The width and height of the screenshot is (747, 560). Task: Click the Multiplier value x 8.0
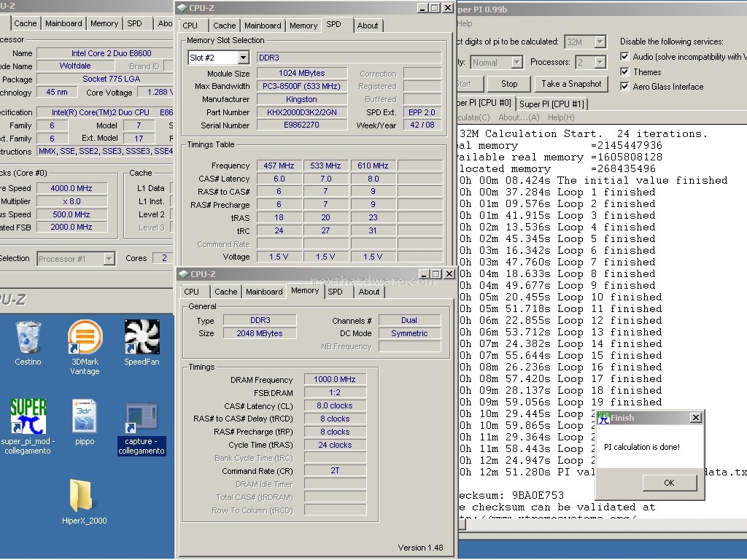coord(71,201)
